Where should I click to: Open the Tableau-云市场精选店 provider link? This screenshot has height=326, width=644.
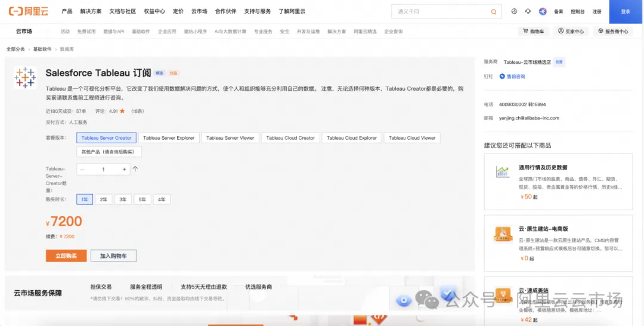(x=527, y=62)
